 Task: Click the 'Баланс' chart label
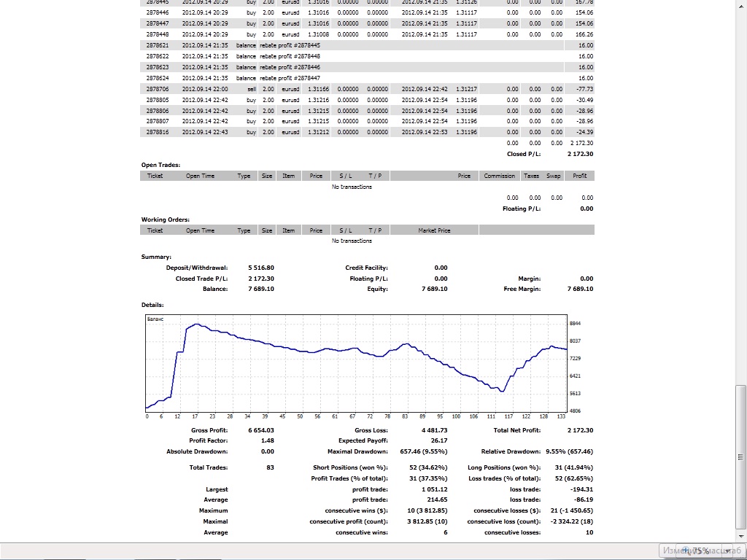(155, 319)
